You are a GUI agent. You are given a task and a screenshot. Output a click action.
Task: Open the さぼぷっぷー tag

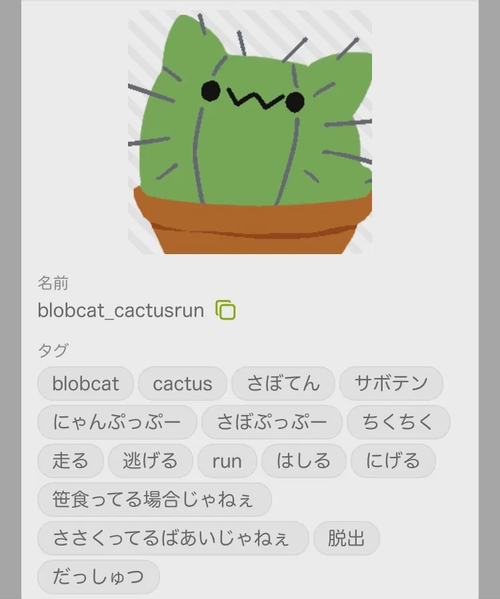coord(272,422)
